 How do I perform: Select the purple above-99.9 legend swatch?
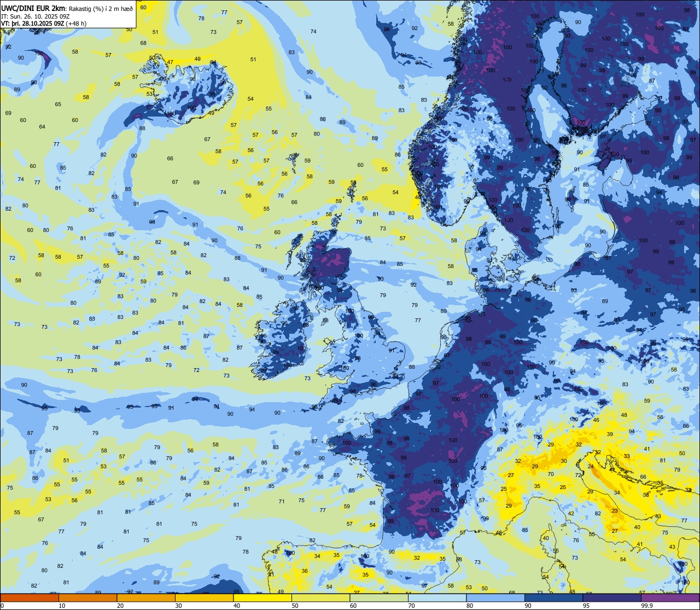pyautogui.click(x=670, y=597)
